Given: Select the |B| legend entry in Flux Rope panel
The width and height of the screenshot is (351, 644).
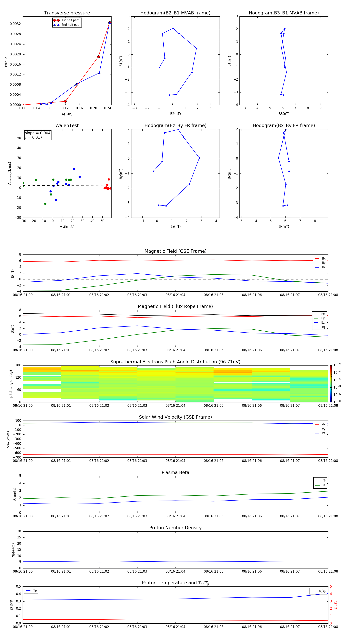Looking at the screenshot, I should (320, 327).
